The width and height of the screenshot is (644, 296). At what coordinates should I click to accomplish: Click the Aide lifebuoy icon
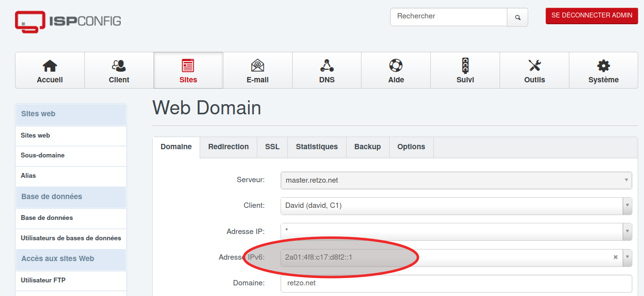396,66
